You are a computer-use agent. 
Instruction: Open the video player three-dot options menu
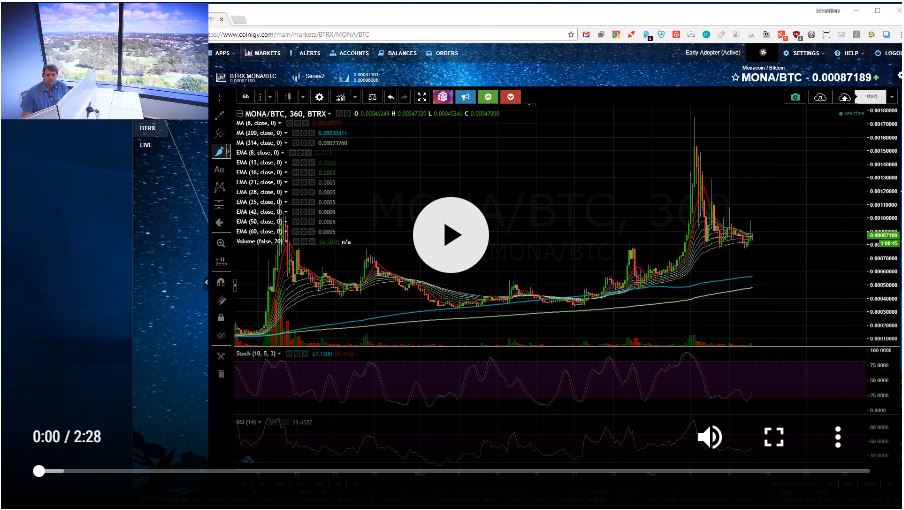pyautogui.click(x=838, y=437)
